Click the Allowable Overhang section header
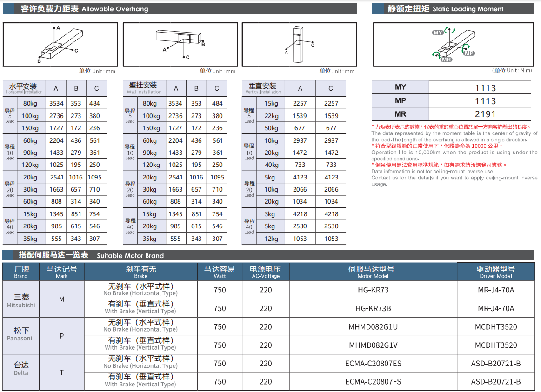This screenshot has height=392, width=541. pos(84,9)
